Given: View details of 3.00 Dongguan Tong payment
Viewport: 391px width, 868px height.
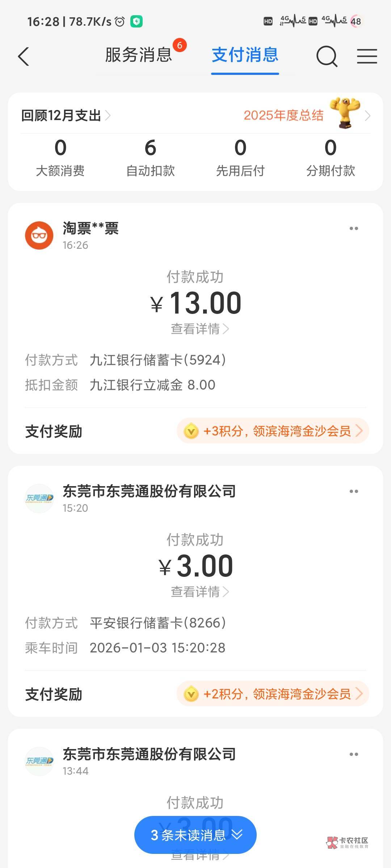Looking at the screenshot, I should click(199, 592).
